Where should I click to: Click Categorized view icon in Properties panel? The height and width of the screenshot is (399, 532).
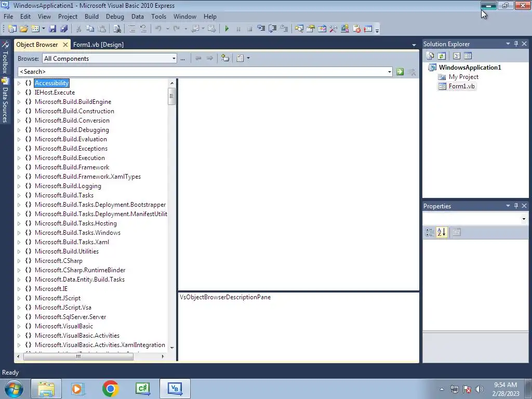pyautogui.click(x=430, y=232)
